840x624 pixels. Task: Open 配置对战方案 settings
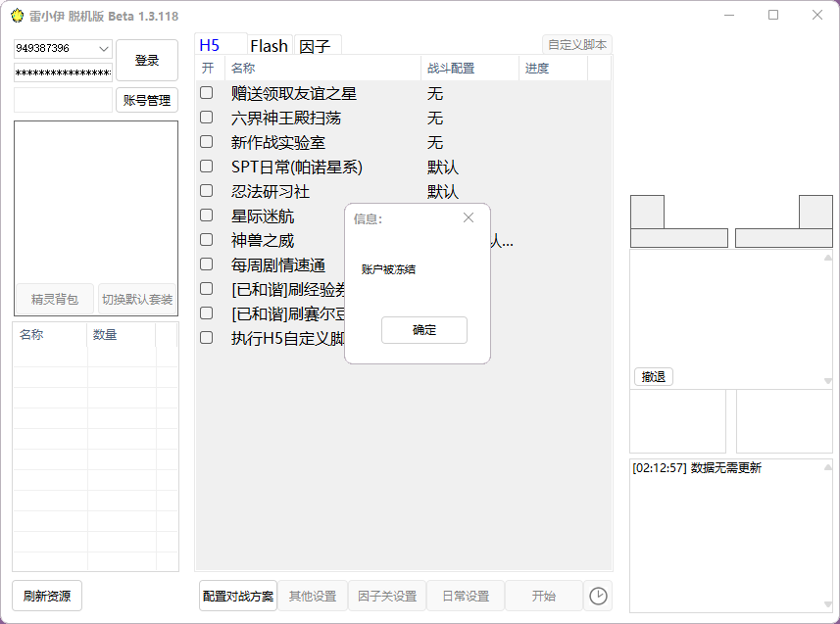coord(238,596)
